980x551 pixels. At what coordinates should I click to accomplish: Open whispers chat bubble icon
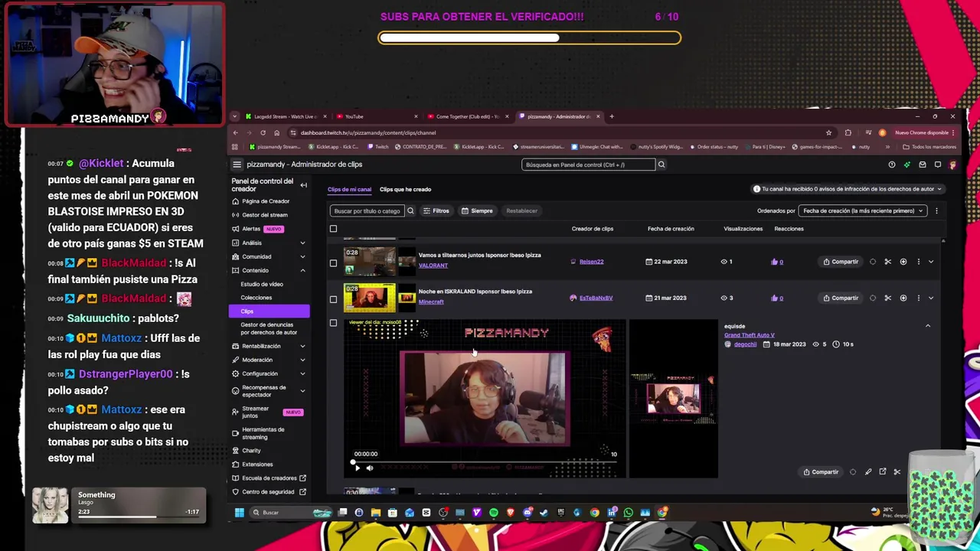pos(937,165)
